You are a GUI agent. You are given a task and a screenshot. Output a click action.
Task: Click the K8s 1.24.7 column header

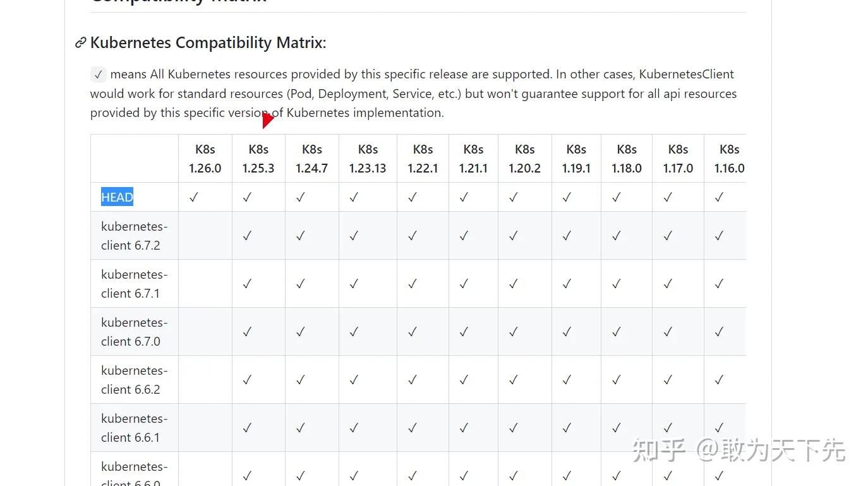pos(311,159)
